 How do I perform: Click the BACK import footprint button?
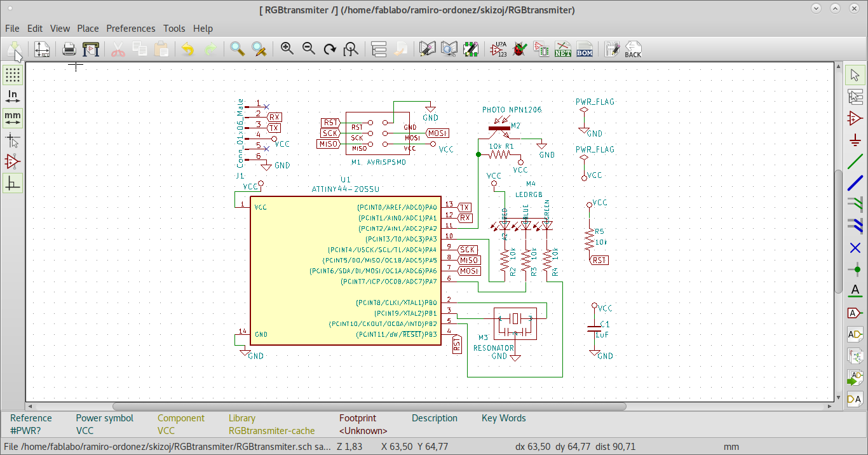click(633, 49)
